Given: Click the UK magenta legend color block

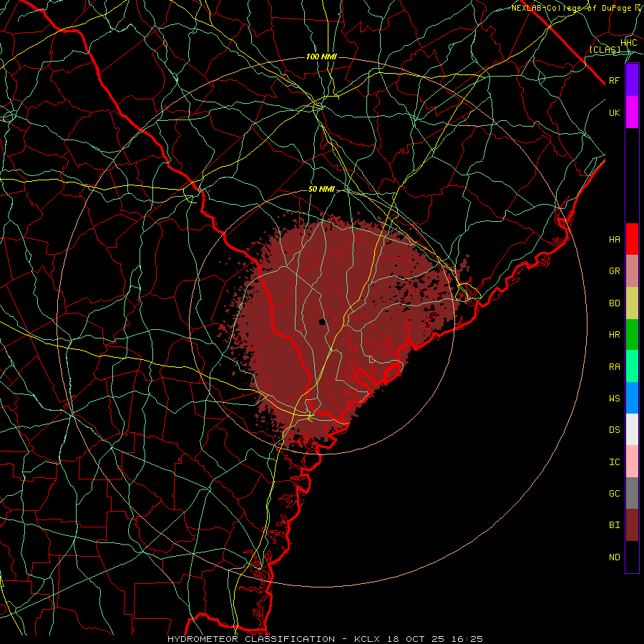Looking at the screenshot, I should [632, 112].
